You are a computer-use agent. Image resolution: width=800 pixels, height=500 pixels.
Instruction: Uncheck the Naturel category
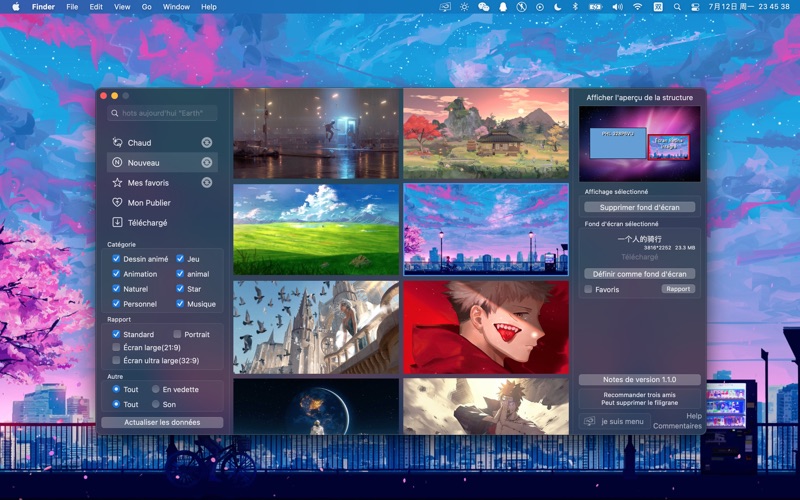pyautogui.click(x=116, y=289)
